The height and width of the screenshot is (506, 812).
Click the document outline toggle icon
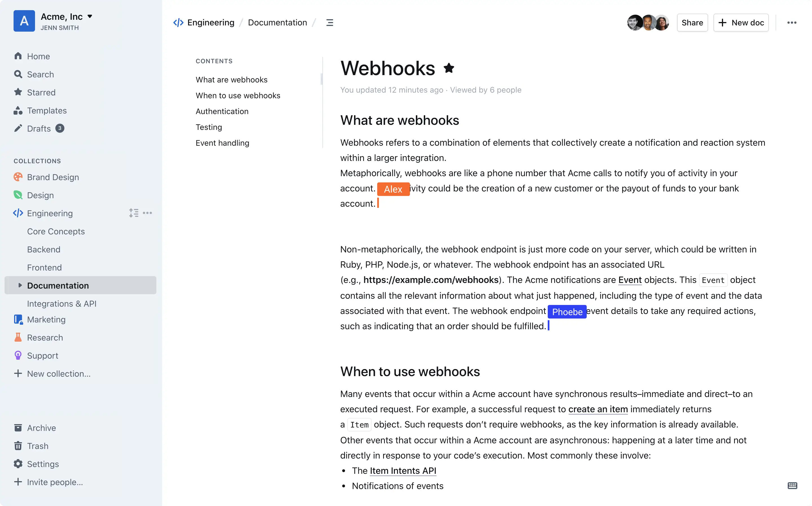pos(329,22)
